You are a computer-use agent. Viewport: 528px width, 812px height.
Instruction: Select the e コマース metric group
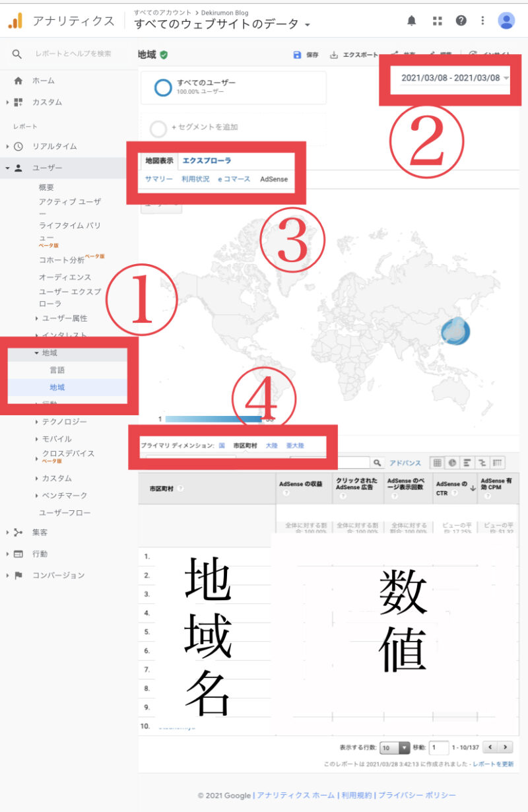(235, 179)
